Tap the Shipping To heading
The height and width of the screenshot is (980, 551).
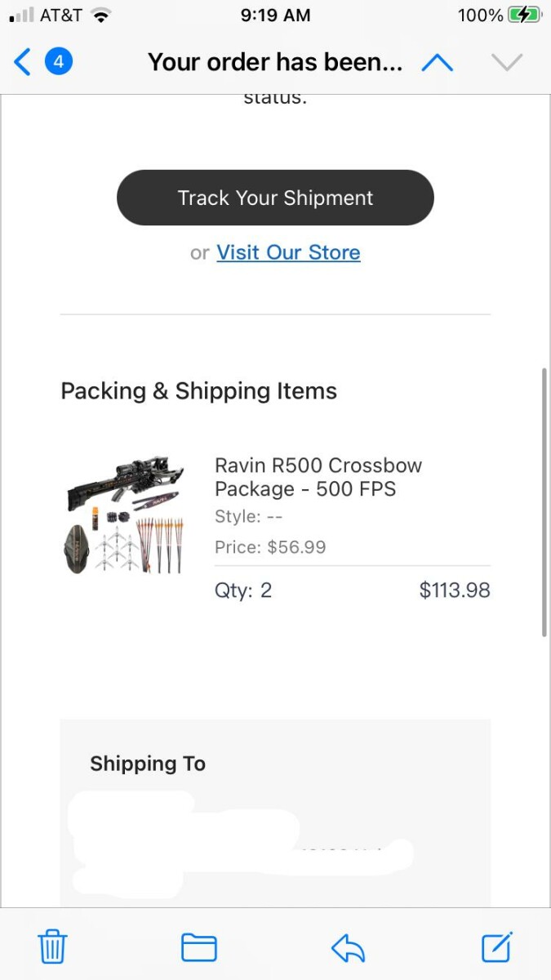(148, 764)
